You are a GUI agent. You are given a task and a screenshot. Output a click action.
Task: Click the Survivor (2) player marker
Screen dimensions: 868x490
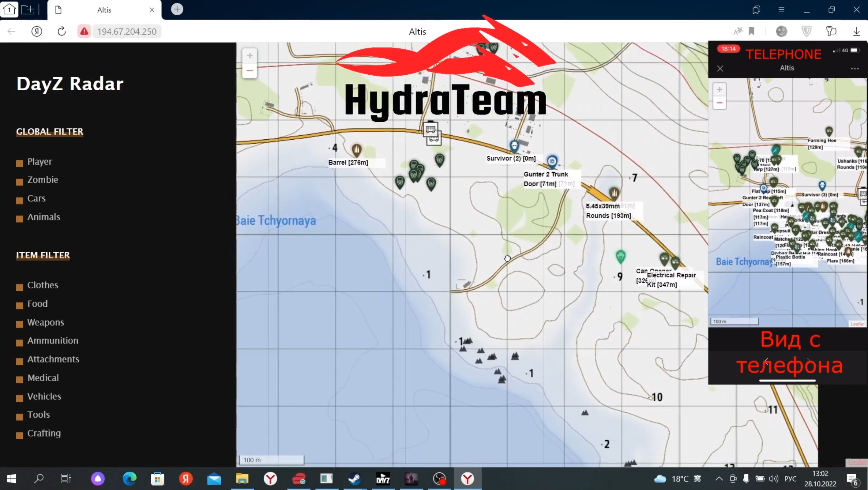pos(514,146)
